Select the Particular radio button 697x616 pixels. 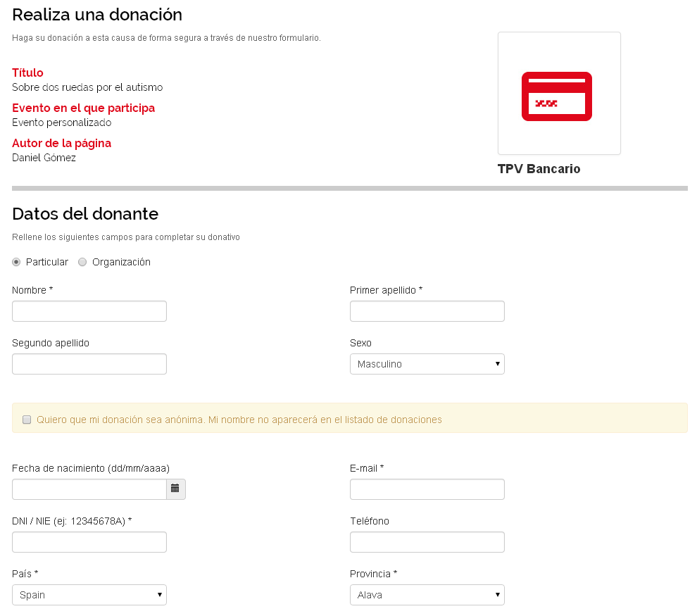coord(16,262)
